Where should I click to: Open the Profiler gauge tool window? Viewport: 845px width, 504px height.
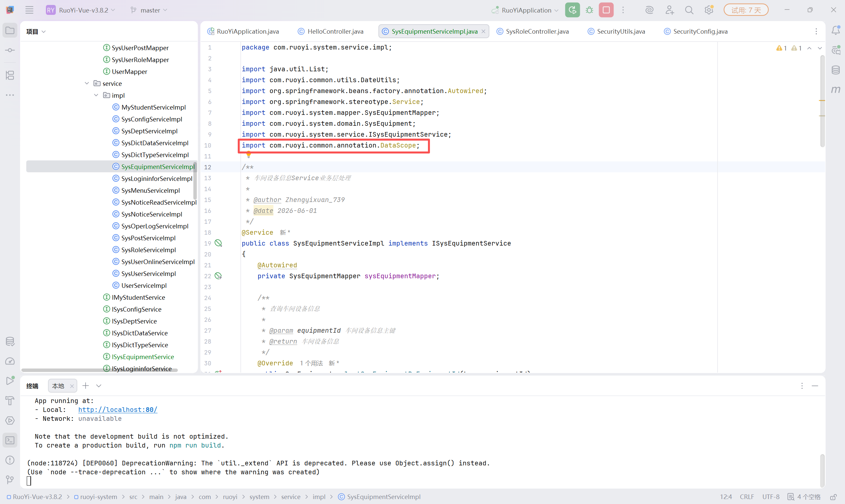[10, 361]
